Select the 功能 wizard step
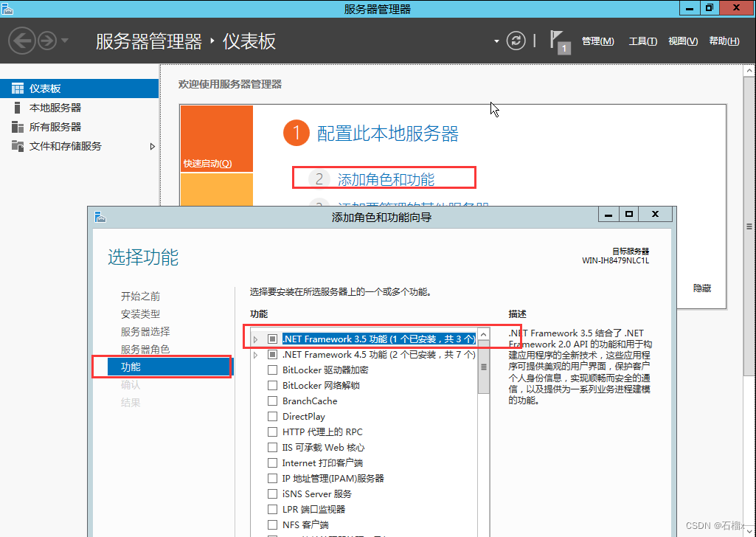This screenshot has height=537, width=756. click(170, 367)
